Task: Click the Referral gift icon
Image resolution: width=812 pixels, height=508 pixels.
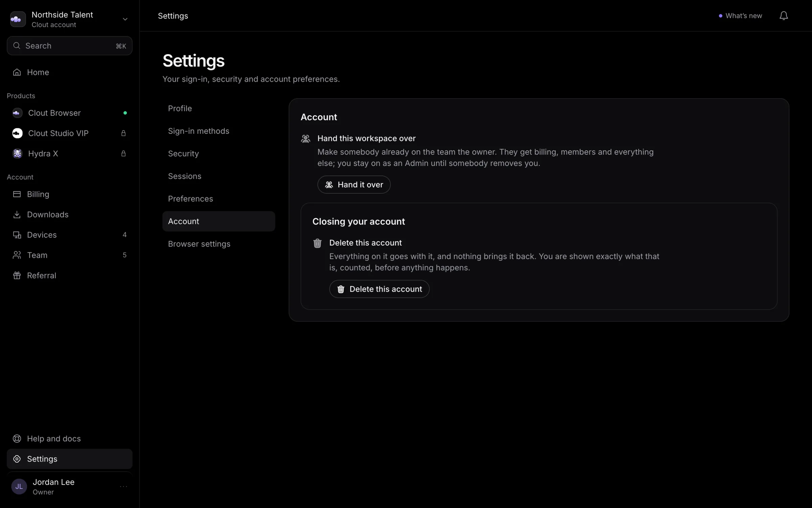Action: [x=17, y=275]
